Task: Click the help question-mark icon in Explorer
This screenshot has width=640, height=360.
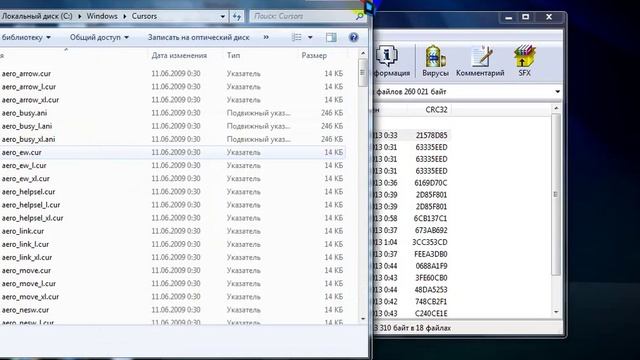Action: tap(353, 38)
